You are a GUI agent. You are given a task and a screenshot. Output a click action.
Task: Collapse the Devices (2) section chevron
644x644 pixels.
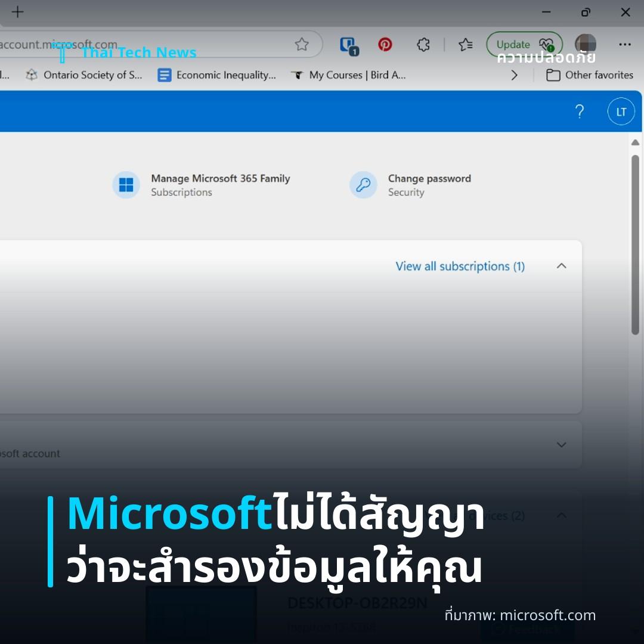point(562,515)
